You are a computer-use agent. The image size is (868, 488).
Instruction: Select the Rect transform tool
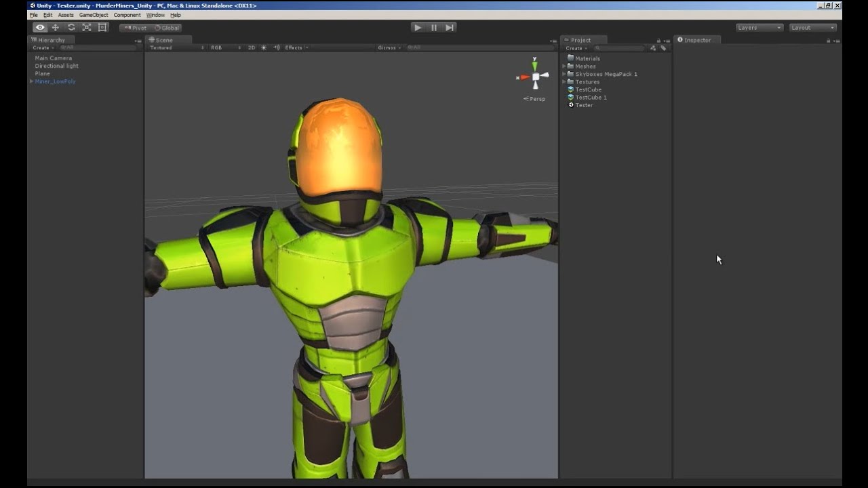click(102, 28)
